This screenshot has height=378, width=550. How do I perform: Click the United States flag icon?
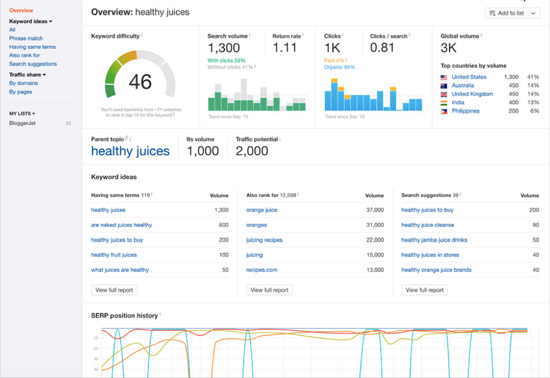[x=444, y=77]
